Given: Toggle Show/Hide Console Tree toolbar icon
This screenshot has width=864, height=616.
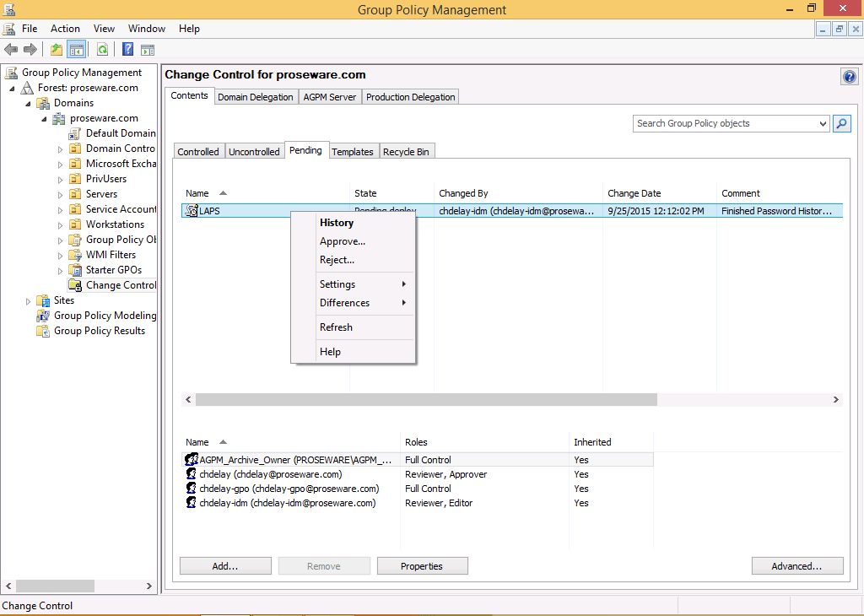Looking at the screenshot, I should click(77, 50).
